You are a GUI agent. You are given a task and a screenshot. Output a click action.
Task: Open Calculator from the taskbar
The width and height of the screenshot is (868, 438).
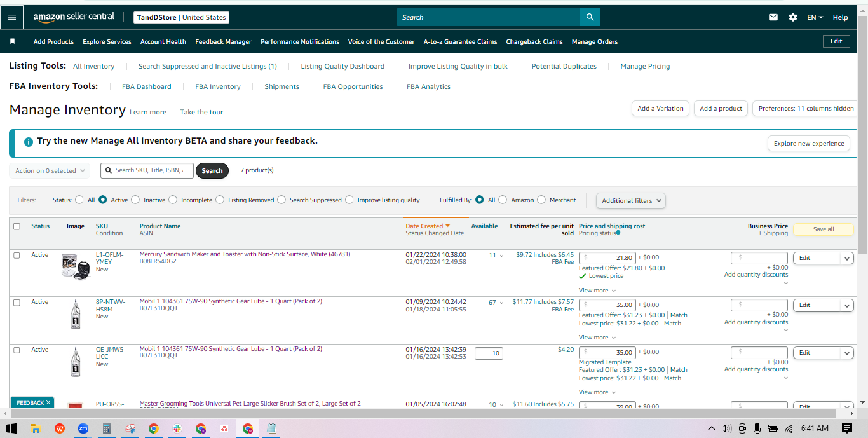pyautogui.click(x=107, y=428)
